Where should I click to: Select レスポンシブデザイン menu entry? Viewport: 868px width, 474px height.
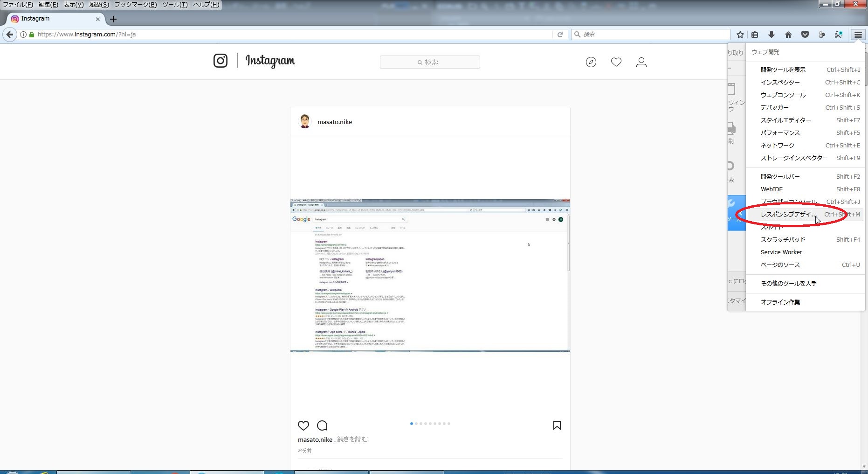pyautogui.click(x=806, y=214)
